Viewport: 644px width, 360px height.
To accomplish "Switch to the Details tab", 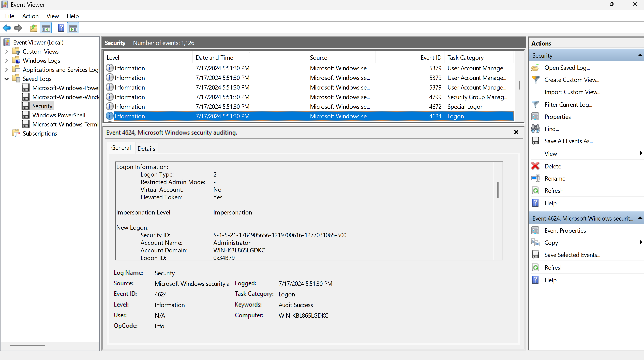I will click(x=146, y=149).
